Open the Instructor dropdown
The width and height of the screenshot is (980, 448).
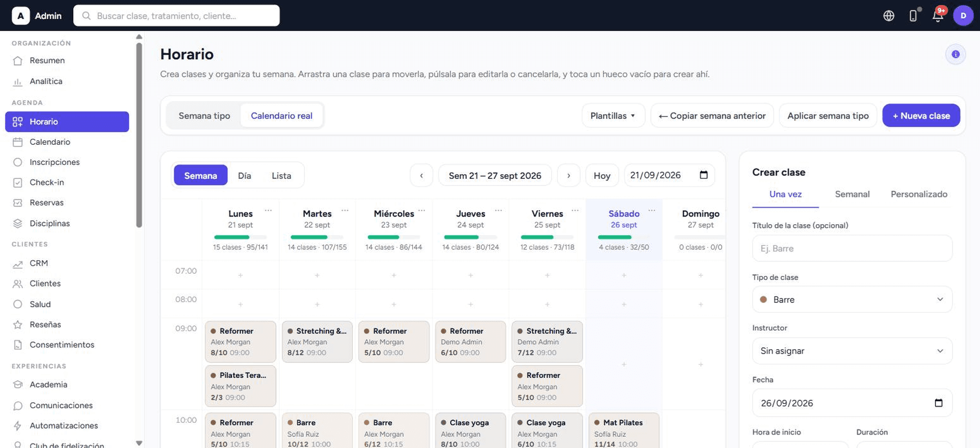pyautogui.click(x=852, y=351)
